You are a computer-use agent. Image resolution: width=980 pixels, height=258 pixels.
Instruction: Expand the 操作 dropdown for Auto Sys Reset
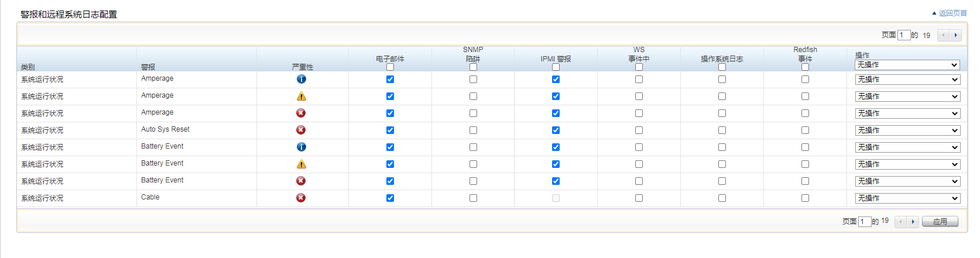coord(907,130)
